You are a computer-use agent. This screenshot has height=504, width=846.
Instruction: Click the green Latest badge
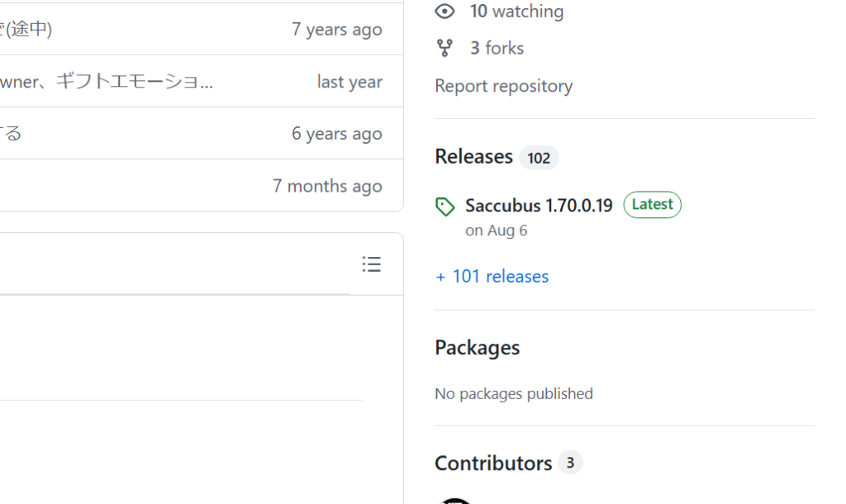652,205
